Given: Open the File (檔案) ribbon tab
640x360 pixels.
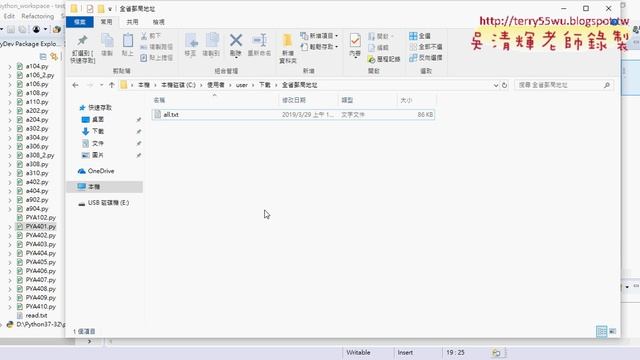Looking at the screenshot, I should pos(80,22).
